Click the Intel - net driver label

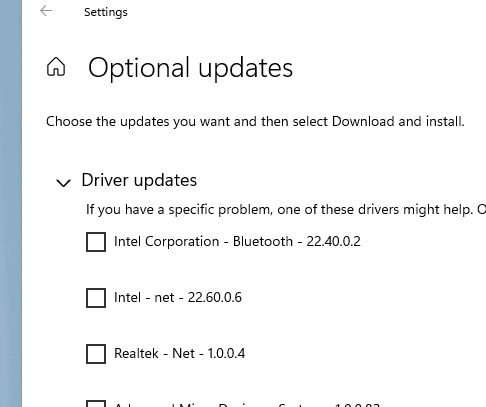coord(144,297)
